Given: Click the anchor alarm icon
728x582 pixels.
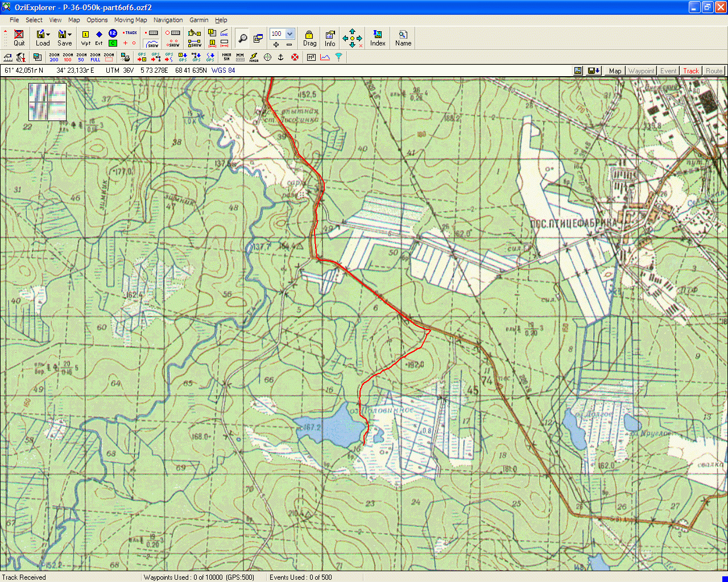Looking at the screenshot, I should [x=280, y=57].
